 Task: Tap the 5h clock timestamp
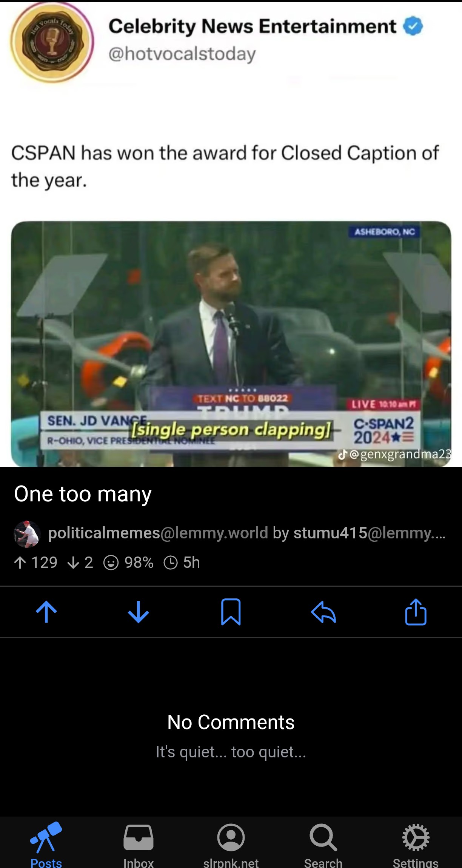pyautogui.click(x=182, y=563)
